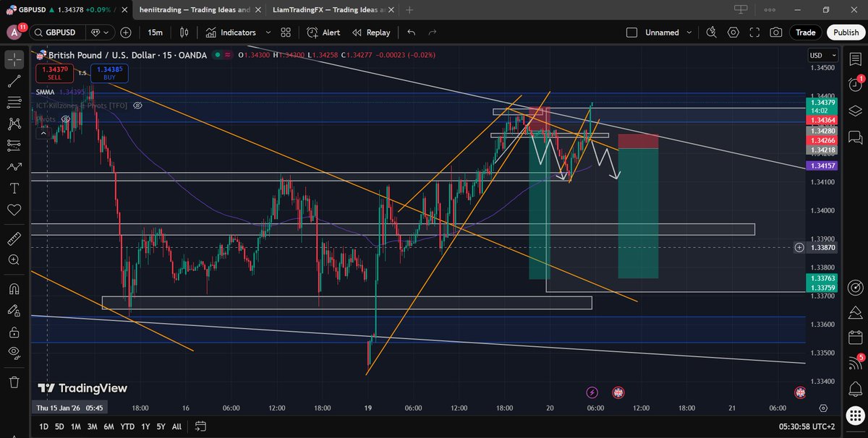Image resolution: width=868 pixels, height=438 pixels.
Task: Select the 1D date range
Action: [x=44, y=426]
